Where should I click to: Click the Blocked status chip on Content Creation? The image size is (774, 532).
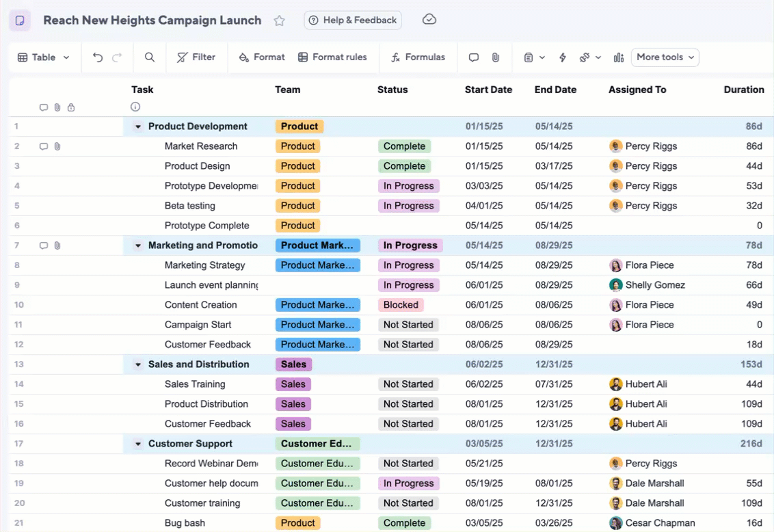click(401, 304)
